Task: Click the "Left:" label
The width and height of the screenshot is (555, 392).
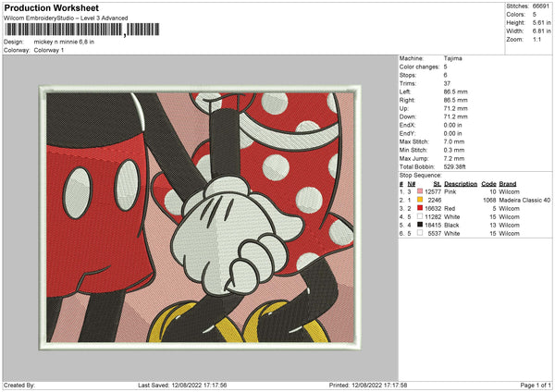Action: click(x=405, y=92)
